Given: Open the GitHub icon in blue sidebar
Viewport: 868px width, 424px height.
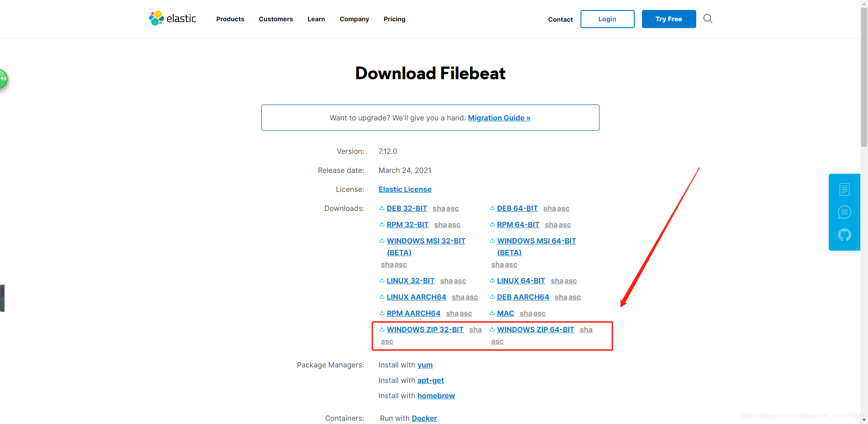Looking at the screenshot, I should tap(844, 235).
